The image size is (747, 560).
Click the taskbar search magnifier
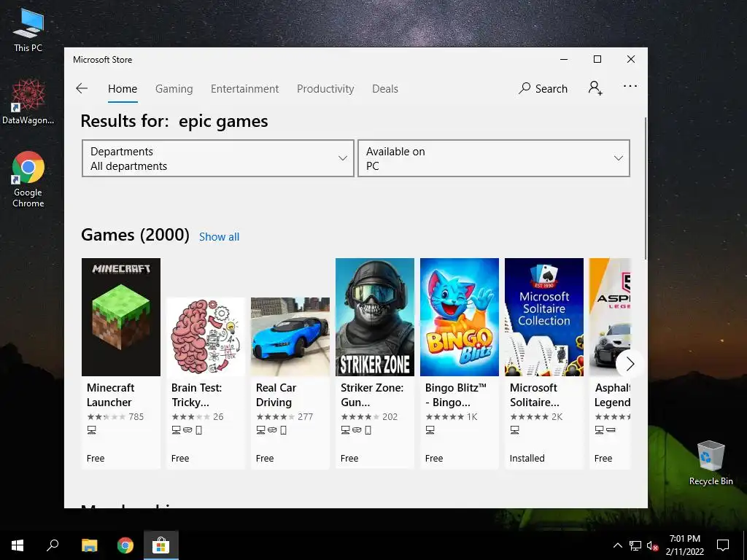coord(53,545)
